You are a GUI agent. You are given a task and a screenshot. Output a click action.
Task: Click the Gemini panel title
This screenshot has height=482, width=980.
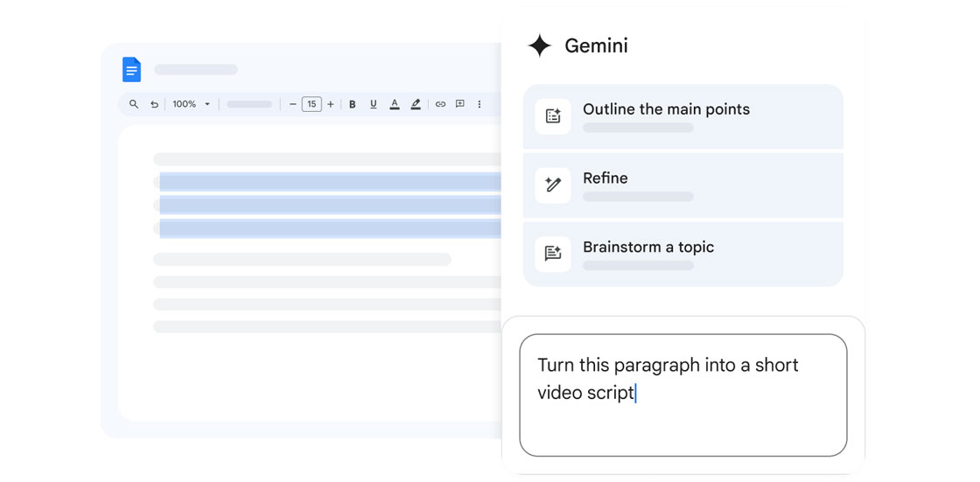[x=596, y=45]
